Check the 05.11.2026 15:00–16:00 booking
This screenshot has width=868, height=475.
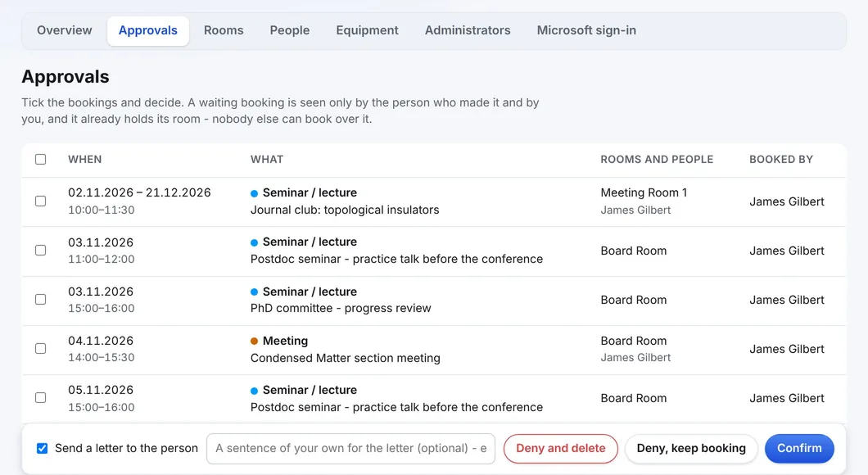[x=40, y=398]
